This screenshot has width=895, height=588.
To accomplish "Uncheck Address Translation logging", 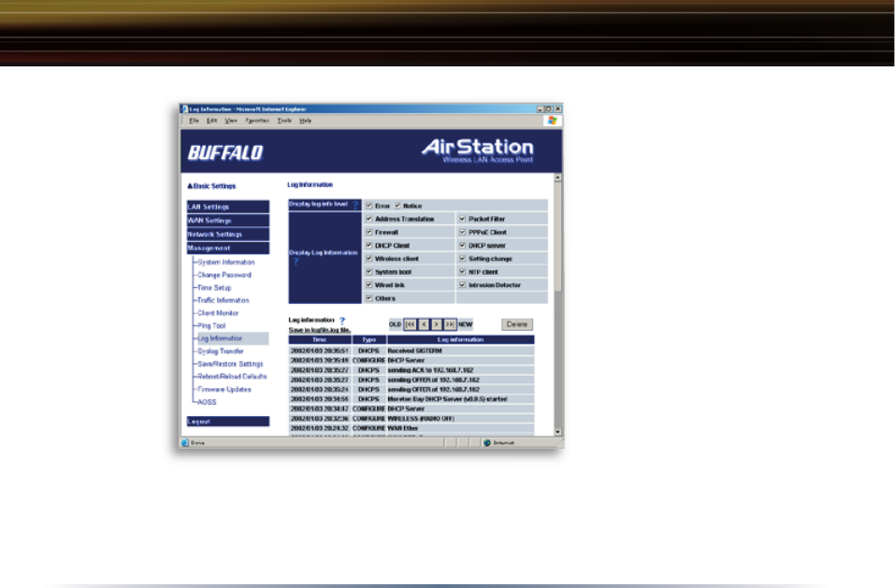I will point(368,219).
